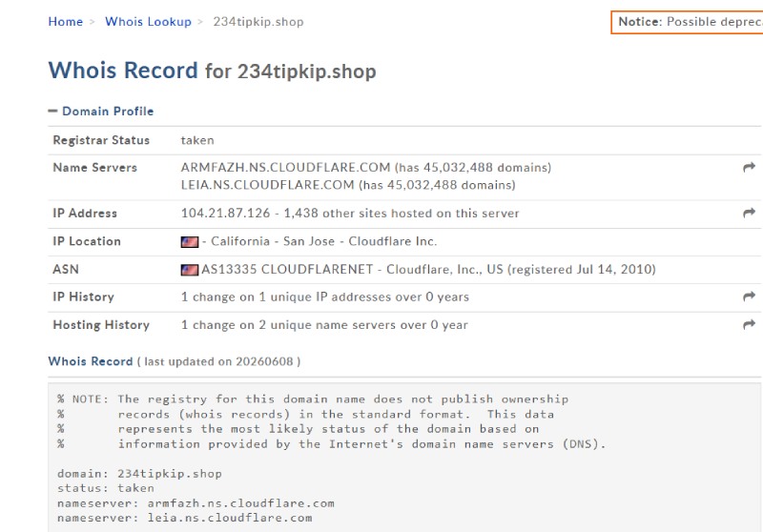The image size is (763, 532).
Task: Click US flag icon in IP Location row
Action: coord(189,241)
